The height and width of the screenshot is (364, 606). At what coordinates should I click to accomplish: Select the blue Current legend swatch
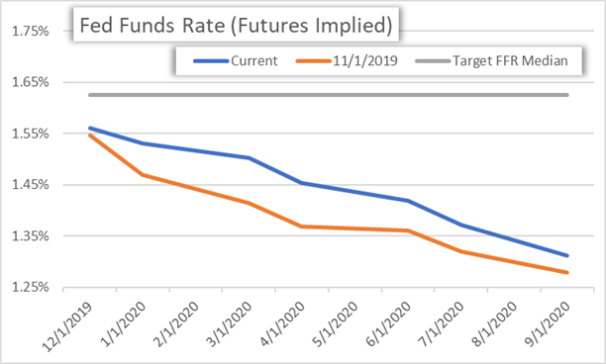[211, 61]
